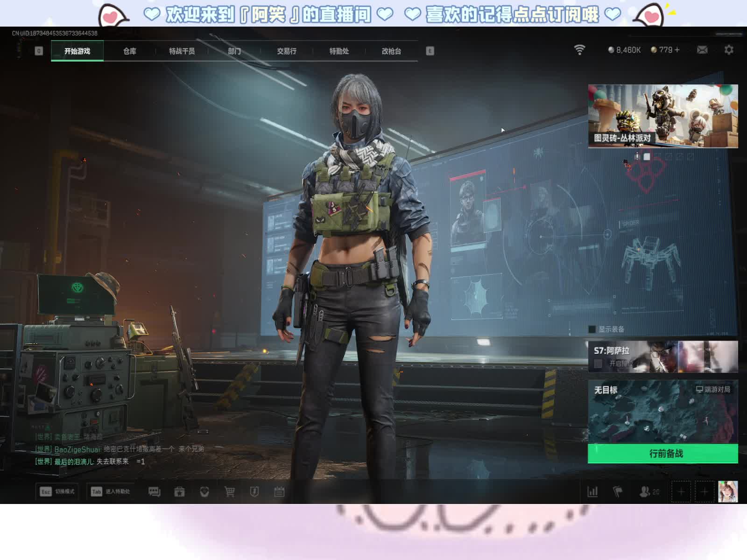The width and height of the screenshot is (747, 560).
Task: Click the second empty teammate invite slot
Action: tap(705, 491)
